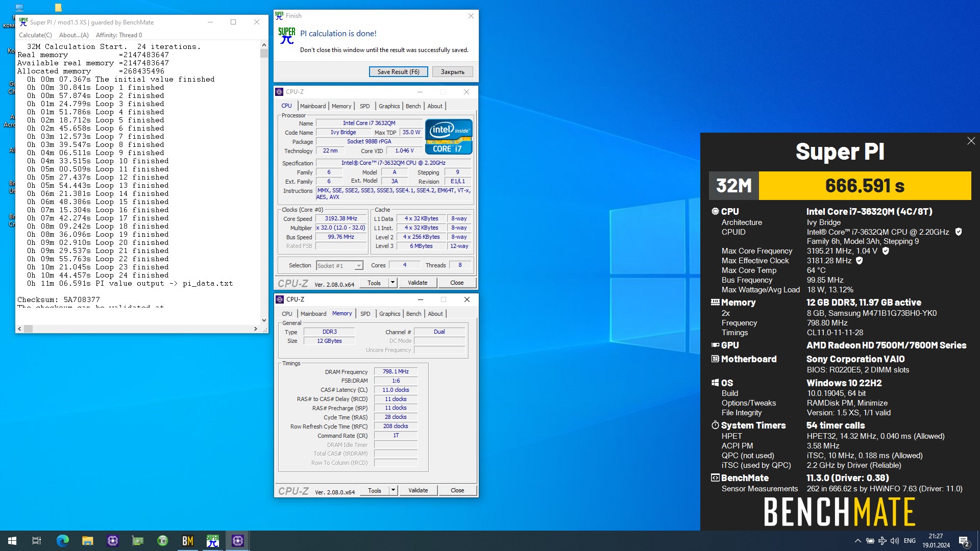The width and height of the screenshot is (980, 551).
Task: Close the BenchMate result panel with X
Action: (971, 141)
